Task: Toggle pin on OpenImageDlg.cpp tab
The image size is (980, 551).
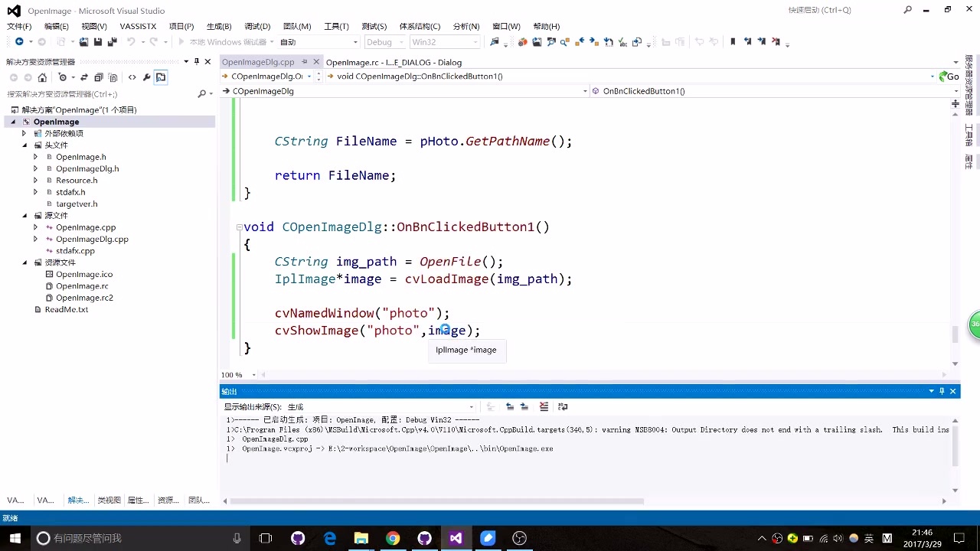Action: click(304, 62)
